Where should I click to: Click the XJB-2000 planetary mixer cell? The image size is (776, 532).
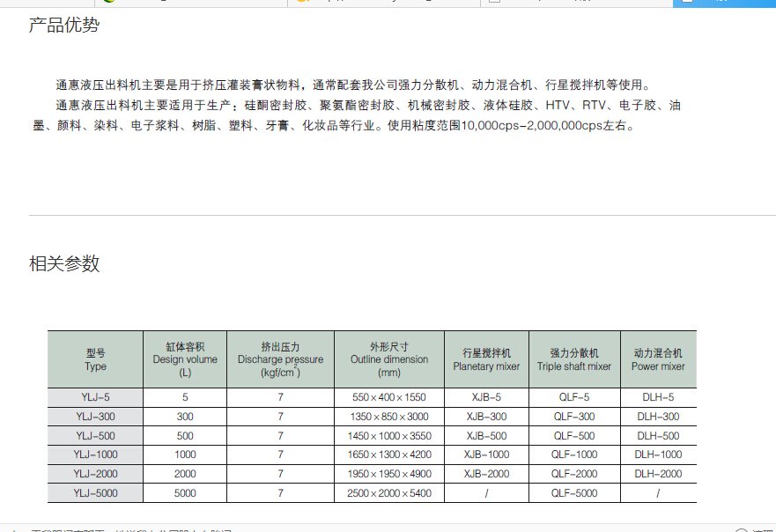click(486, 474)
